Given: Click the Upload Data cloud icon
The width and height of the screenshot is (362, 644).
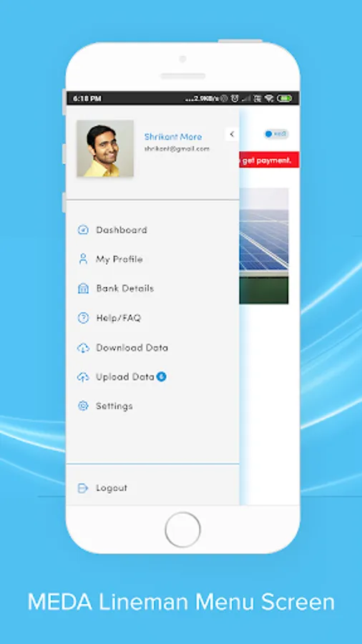Looking at the screenshot, I should (83, 377).
